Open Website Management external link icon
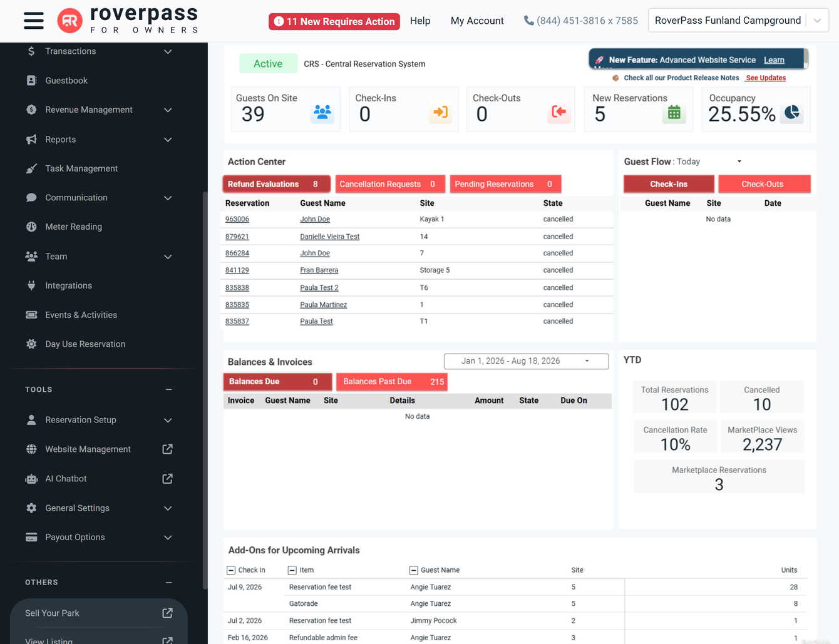The height and width of the screenshot is (644, 839). coord(167,449)
